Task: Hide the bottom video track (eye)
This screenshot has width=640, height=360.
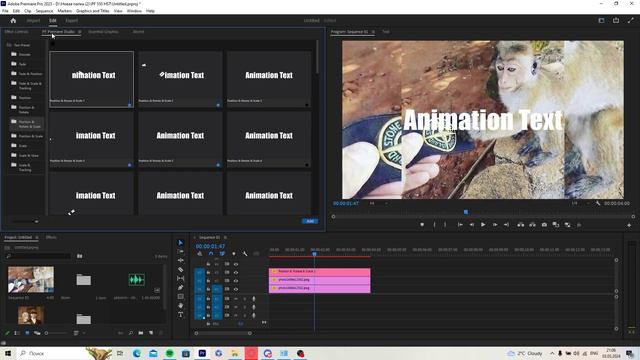Action: (236, 289)
